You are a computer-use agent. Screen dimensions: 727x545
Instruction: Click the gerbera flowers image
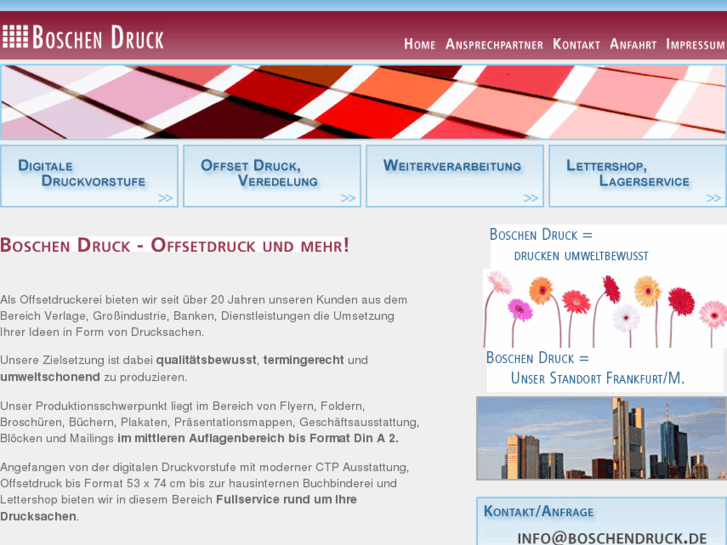pyautogui.click(x=605, y=309)
